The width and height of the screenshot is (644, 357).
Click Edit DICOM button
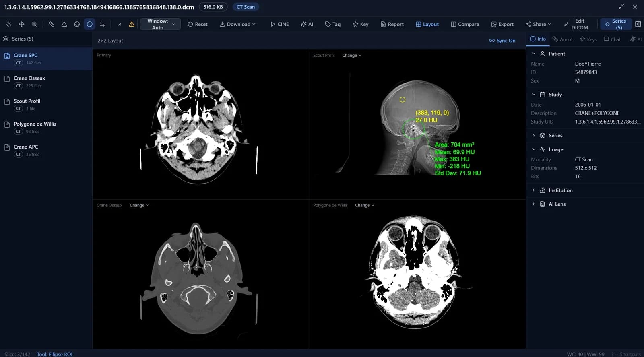click(576, 24)
